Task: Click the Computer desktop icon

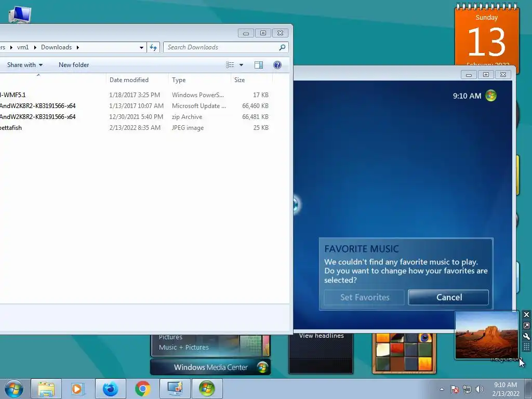Action: click(x=20, y=15)
